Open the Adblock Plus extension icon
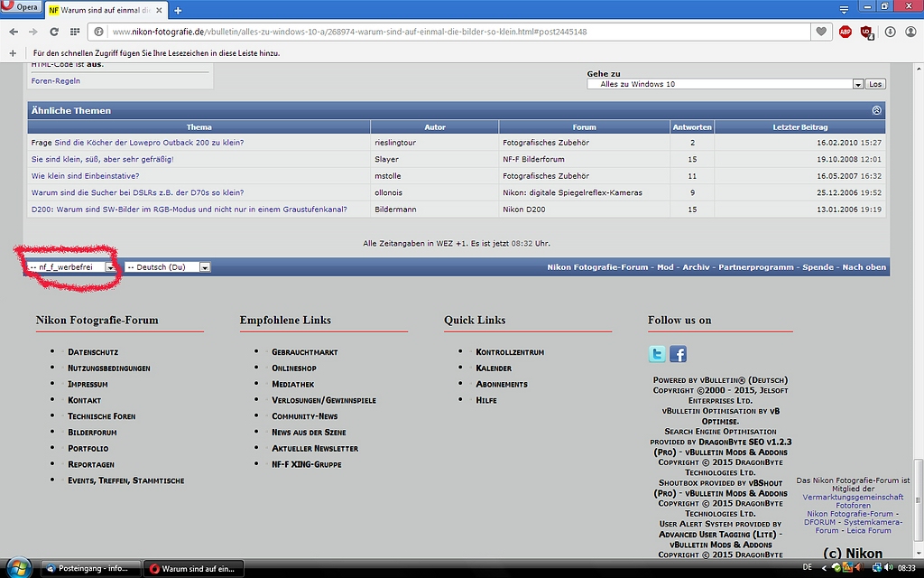924x578 pixels. pyautogui.click(x=845, y=32)
